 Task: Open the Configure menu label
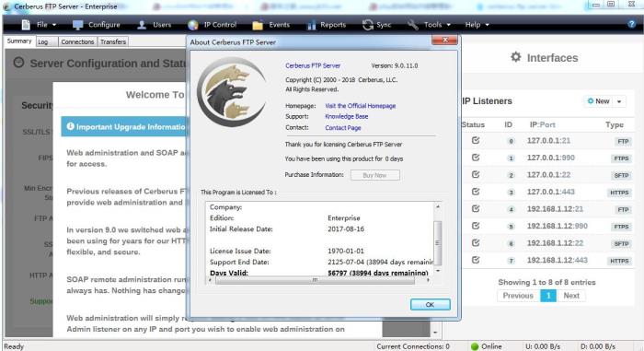104,25
